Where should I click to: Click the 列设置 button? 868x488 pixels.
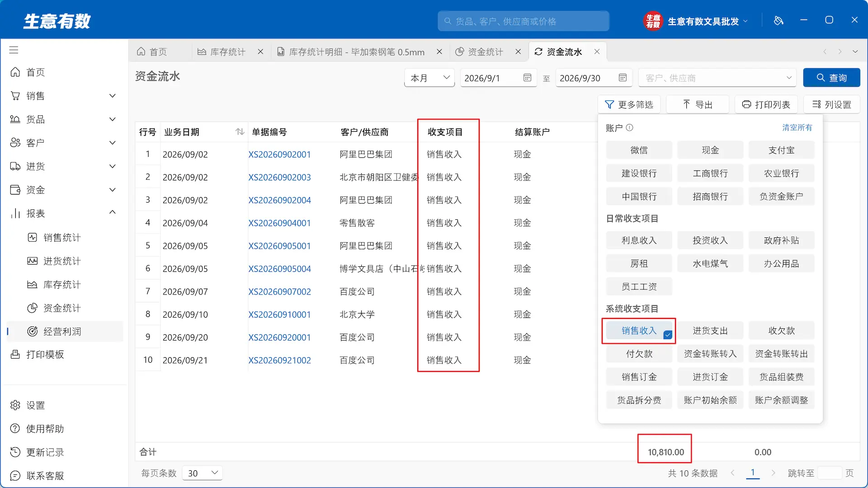coord(832,104)
